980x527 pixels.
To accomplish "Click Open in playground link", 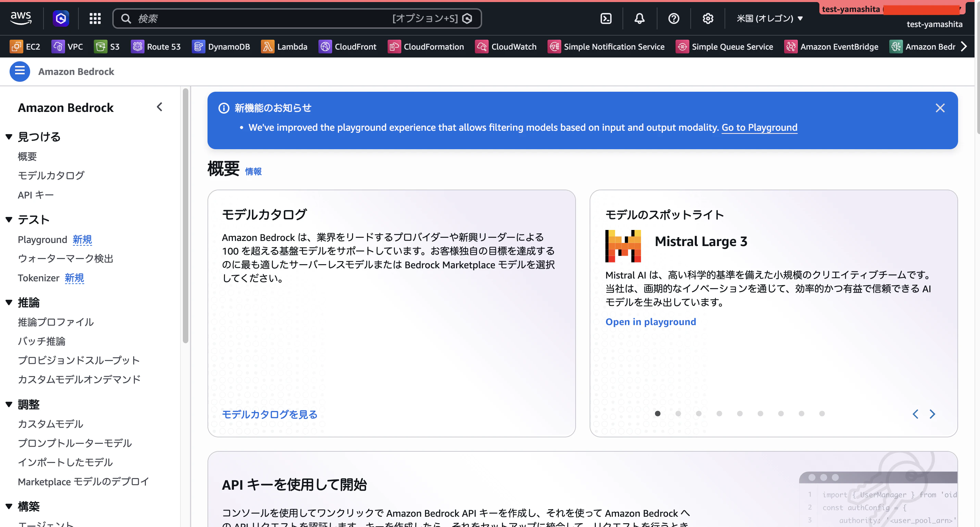I will 651,322.
